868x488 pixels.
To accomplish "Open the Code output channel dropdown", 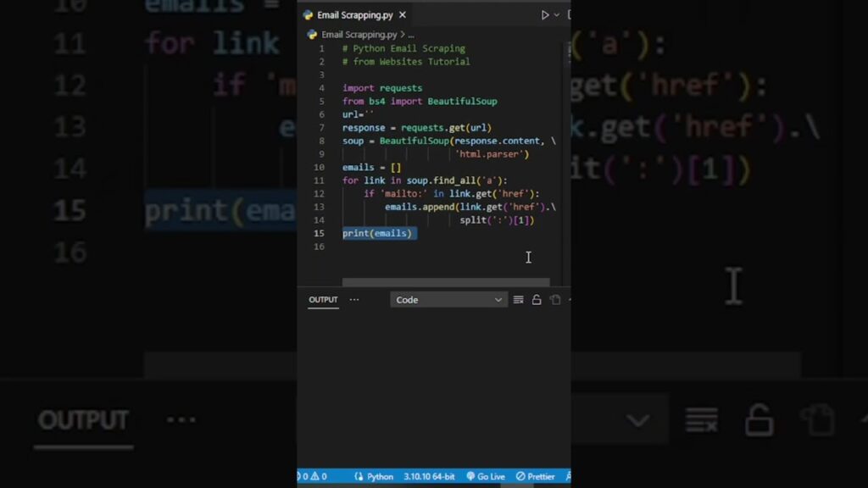I will point(448,299).
